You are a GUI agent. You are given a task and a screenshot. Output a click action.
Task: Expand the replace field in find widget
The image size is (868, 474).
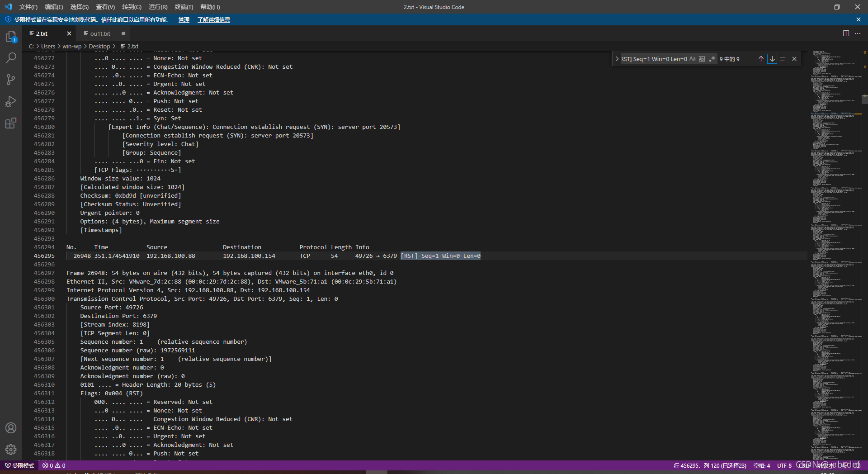tap(617, 59)
